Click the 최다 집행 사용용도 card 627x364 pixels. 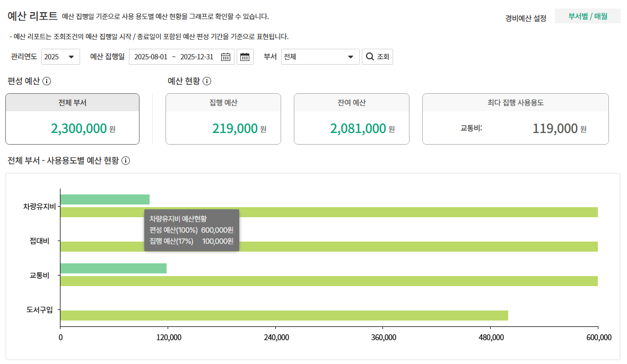point(515,119)
